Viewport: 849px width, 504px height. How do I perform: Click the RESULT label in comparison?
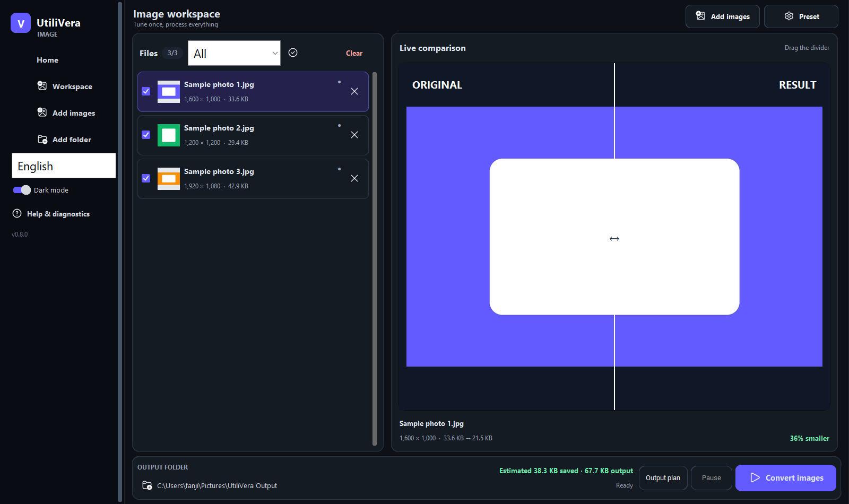(798, 85)
